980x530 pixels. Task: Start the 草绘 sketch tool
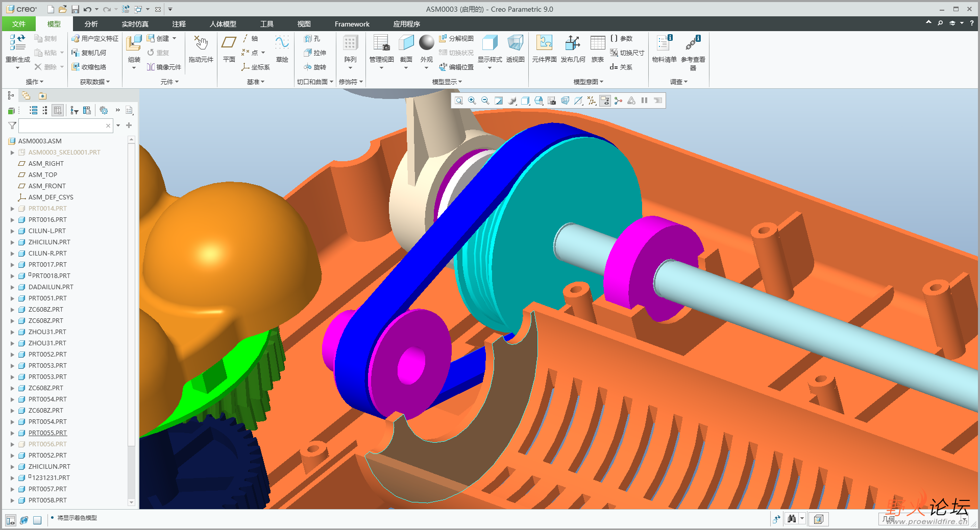coord(282,43)
